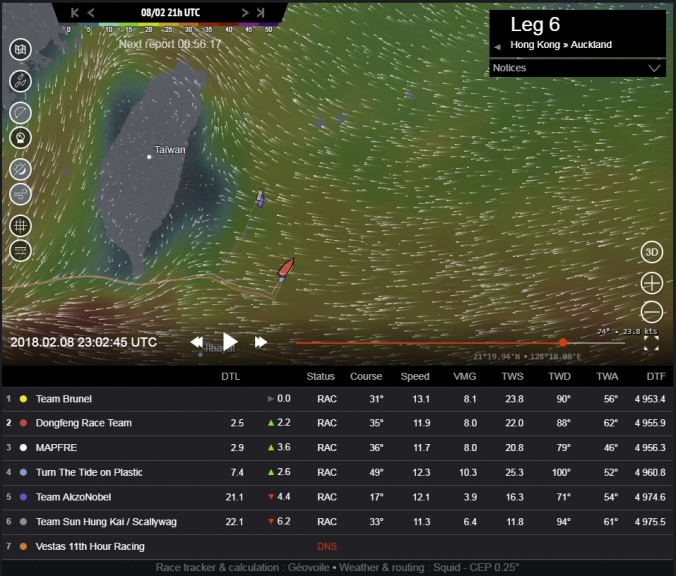Open the map view icon

(20, 49)
